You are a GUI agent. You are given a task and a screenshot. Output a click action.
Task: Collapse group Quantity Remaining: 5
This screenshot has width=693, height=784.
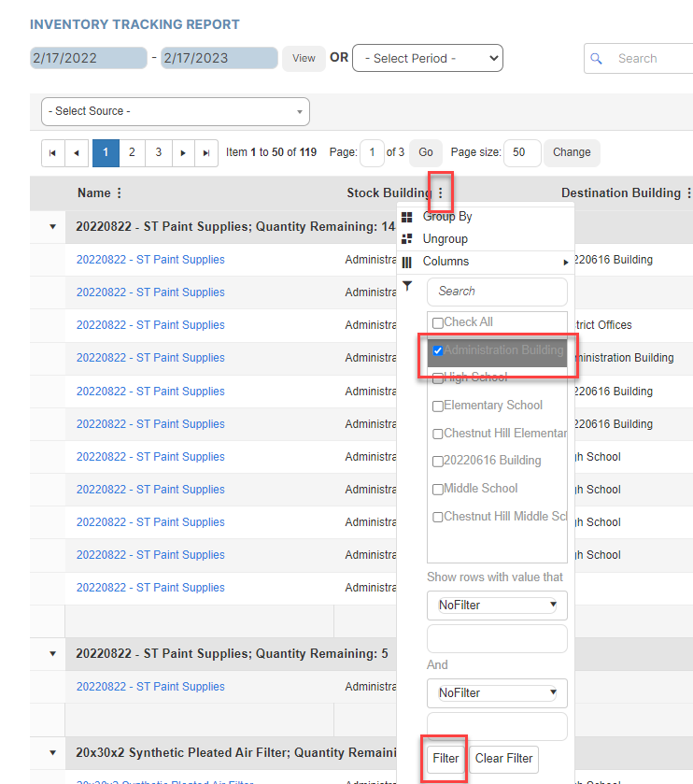[x=53, y=654]
